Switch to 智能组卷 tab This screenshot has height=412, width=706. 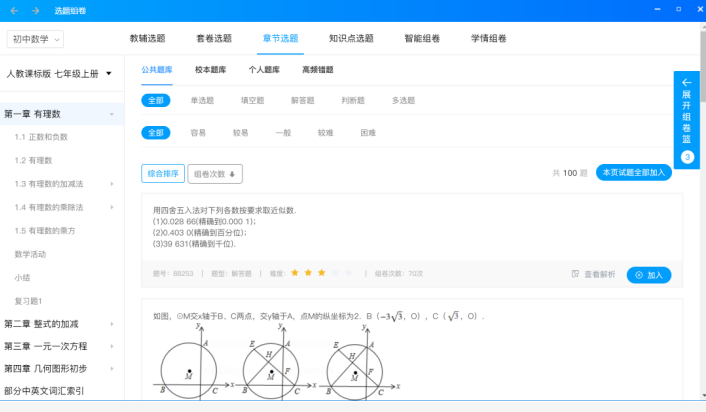(422, 39)
